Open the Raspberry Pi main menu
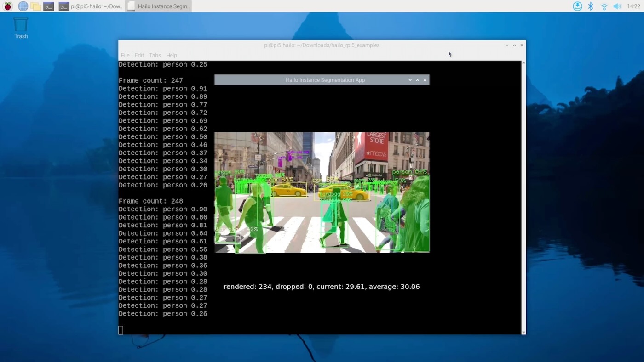644x362 pixels. pos(7,6)
